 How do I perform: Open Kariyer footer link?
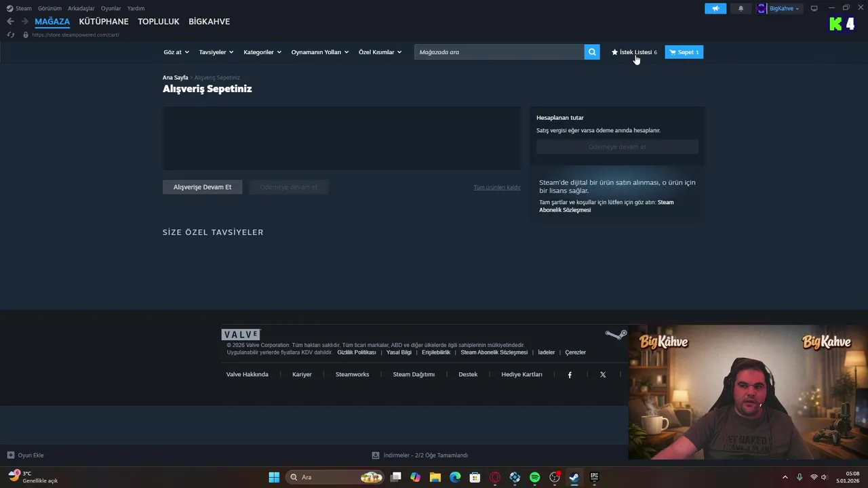[x=302, y=375]
